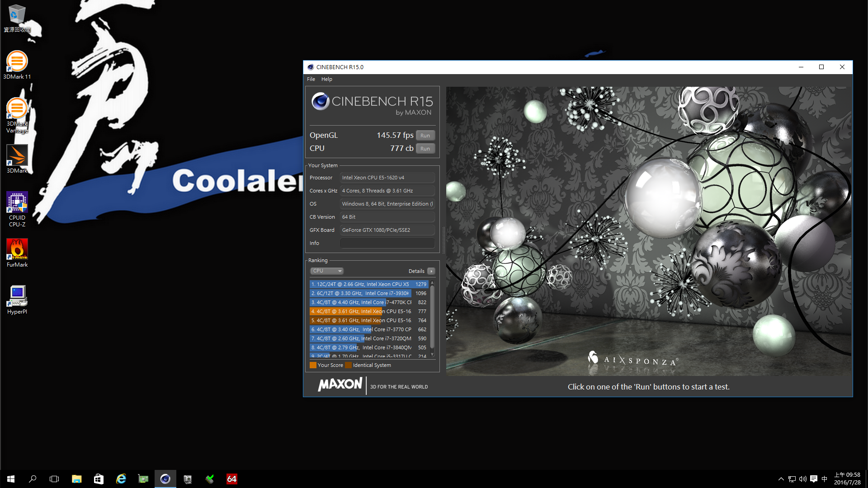Open the File menu in Cinebench
This screenshot has width=868, height=488.
(311, 79)
